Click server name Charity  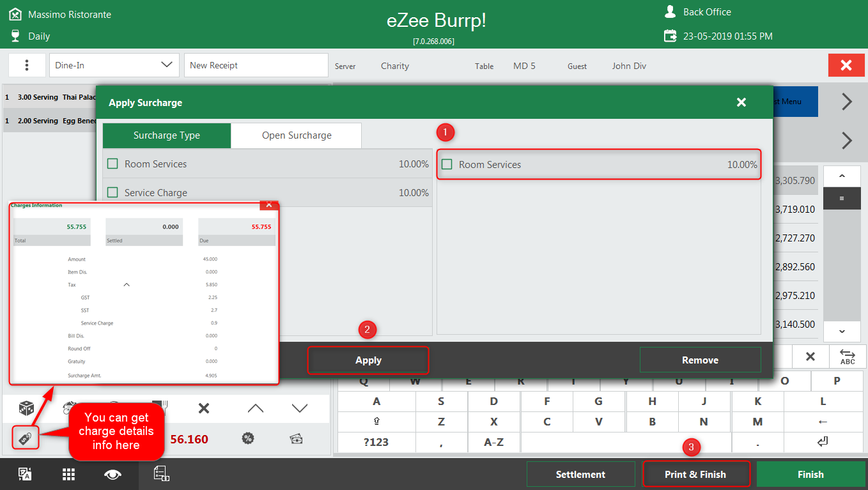click(395, 66)
